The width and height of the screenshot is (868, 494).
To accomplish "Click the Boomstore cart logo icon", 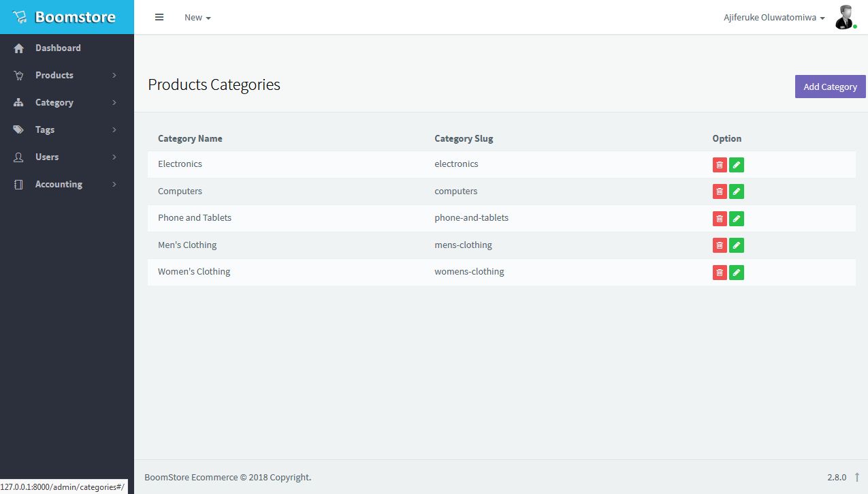I will [x=19, y=17].
